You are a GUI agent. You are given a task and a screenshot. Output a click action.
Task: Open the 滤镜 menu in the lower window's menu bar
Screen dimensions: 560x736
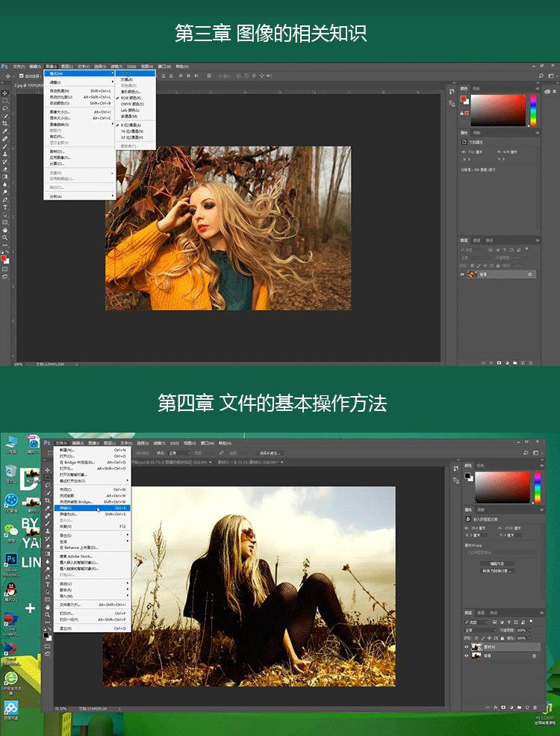coord(159,443)
